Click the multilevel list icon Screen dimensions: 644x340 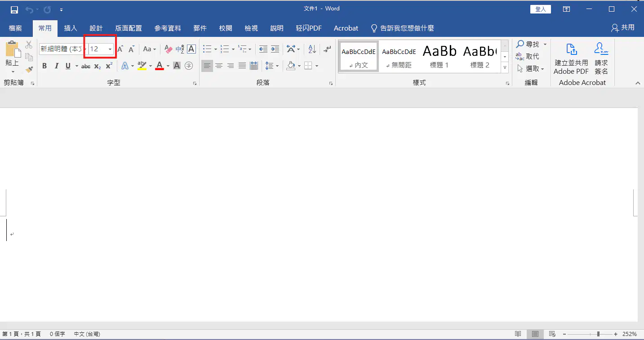point(243,49)
